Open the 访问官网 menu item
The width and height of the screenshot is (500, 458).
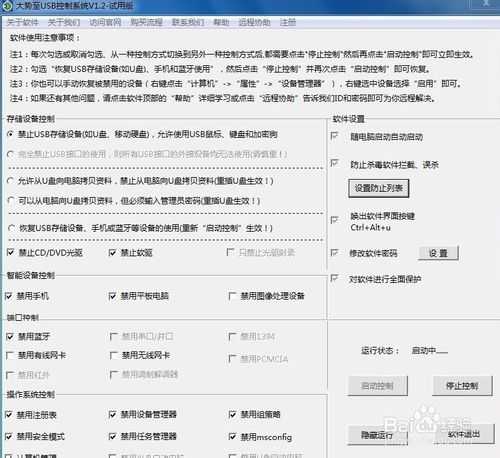click(x=105, y=22)
